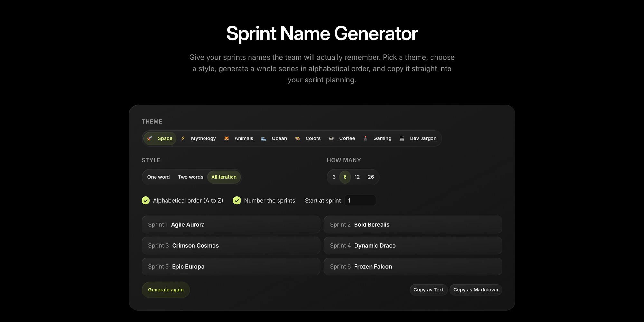
Task: Click the STYLE section label
Action: click(151, 160)
